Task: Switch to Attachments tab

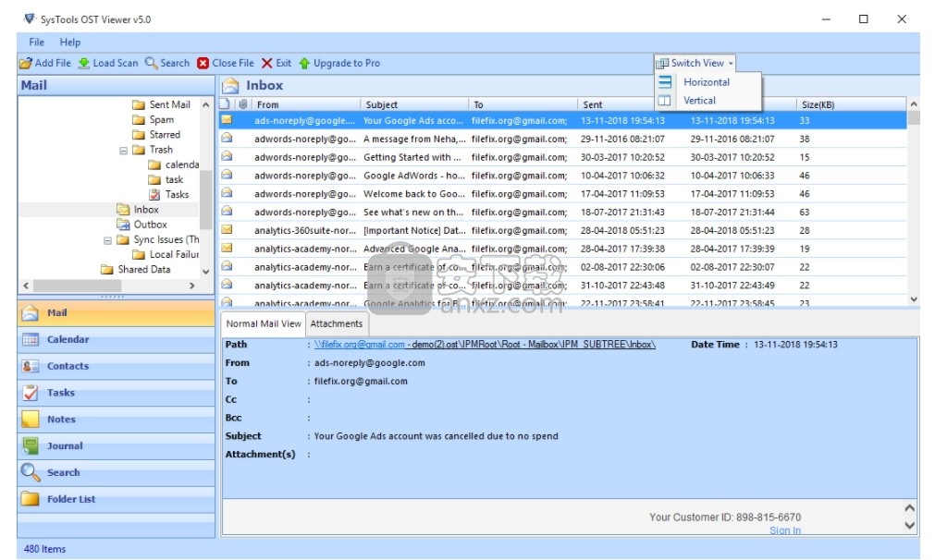Action: coord(337,324)
